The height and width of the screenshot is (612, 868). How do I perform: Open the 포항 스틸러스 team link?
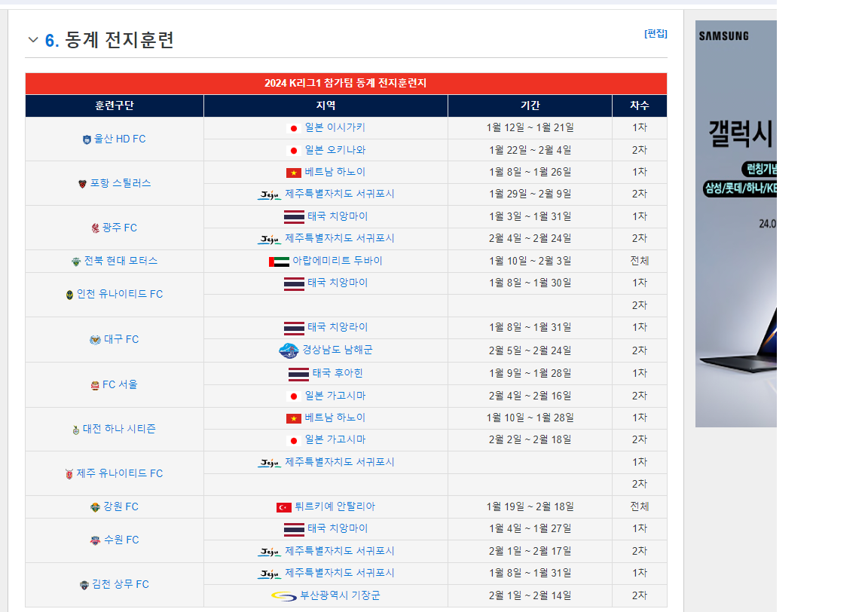click(121, 183)
